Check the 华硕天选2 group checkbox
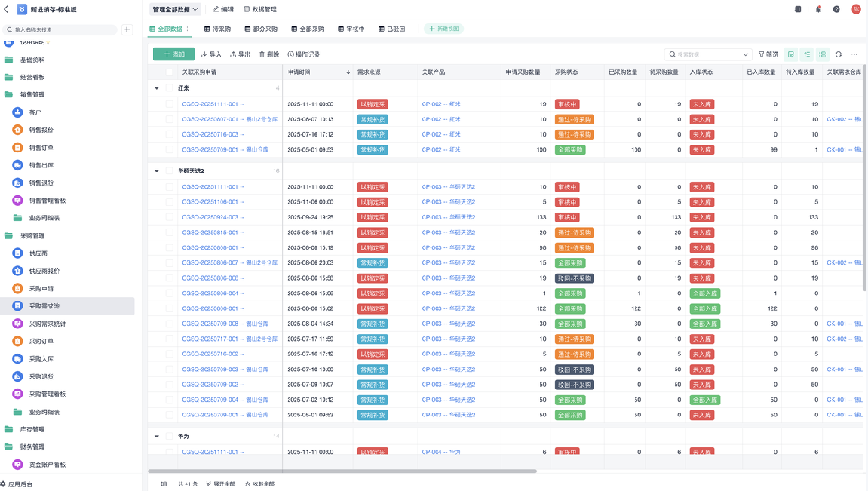This screenshot has height=491, width=868. [x=170, y=171]
